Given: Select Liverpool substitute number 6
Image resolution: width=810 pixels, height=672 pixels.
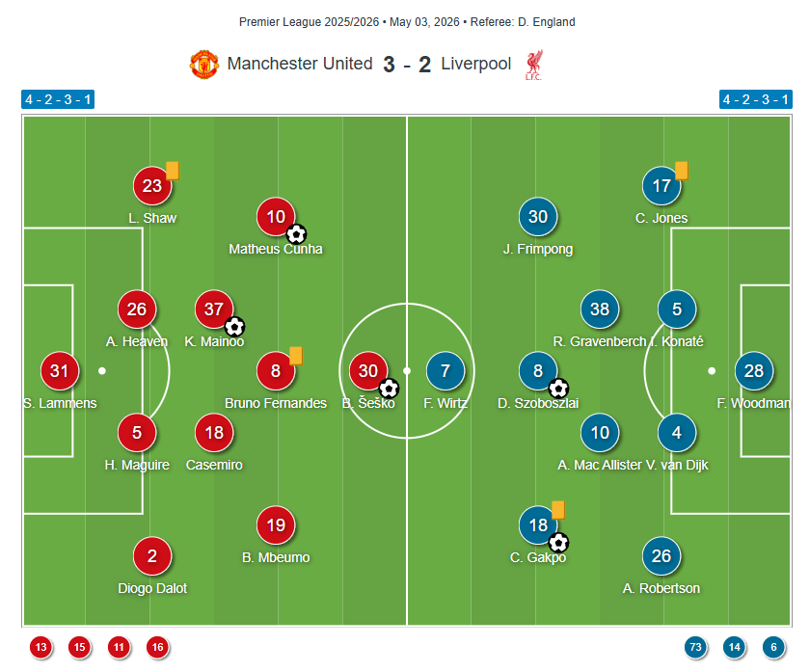Looking at the screenshot, I should [x=773, y=647].
